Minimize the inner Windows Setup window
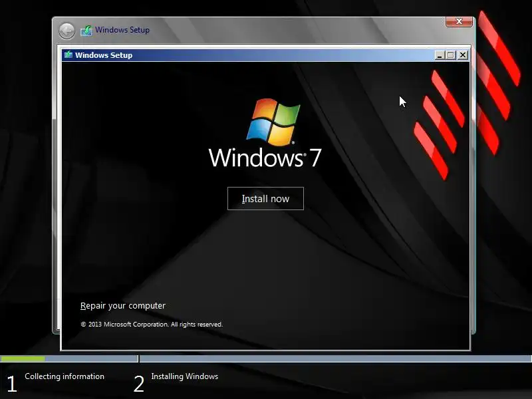This screenshot has width=532, height=399. coord(440,55)
